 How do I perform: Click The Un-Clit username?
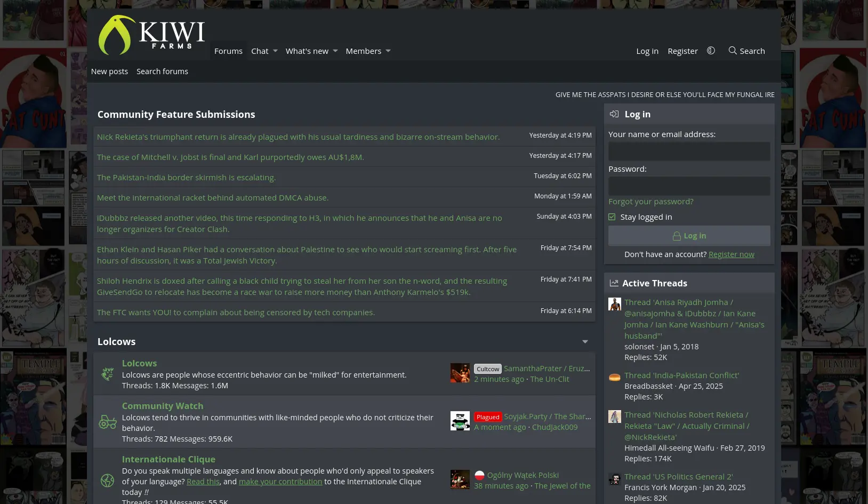coord(550,379)
